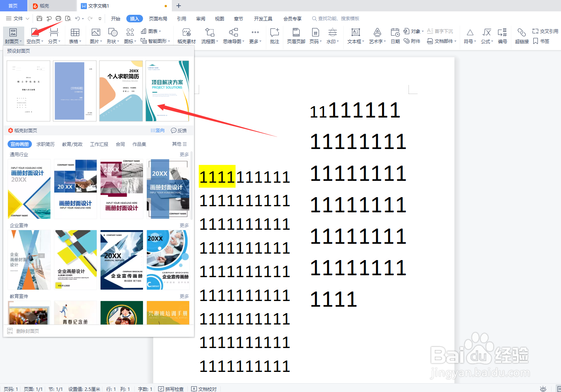Insert a Table (表格)

click(75, 36)
